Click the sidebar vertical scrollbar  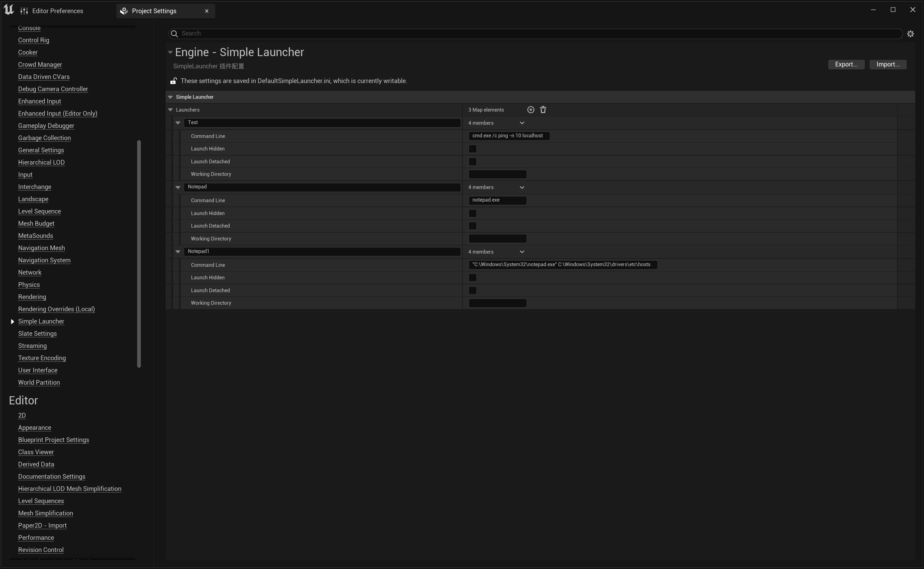(139, 254)
